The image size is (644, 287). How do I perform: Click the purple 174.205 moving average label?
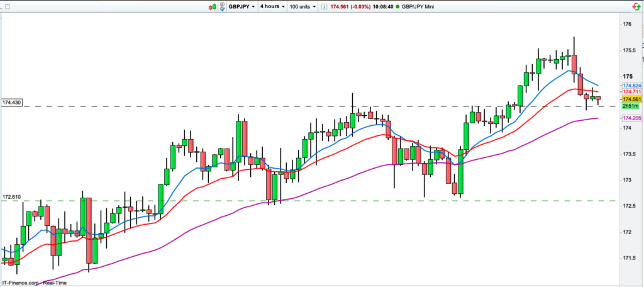(631, 118)
